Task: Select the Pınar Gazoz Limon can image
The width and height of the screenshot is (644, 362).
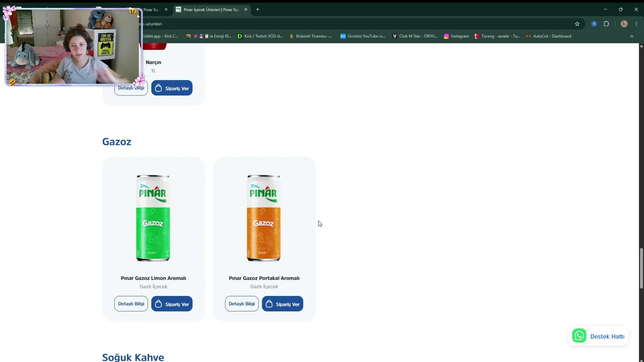Action: (153, 218)
